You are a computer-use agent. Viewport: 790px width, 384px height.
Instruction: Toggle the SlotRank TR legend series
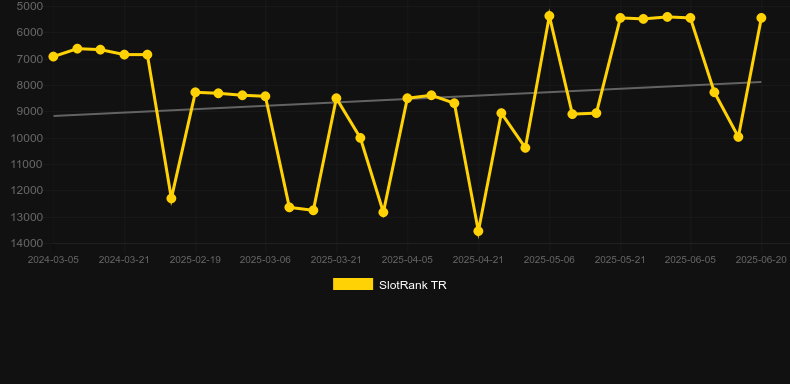[x=389, y=285]
